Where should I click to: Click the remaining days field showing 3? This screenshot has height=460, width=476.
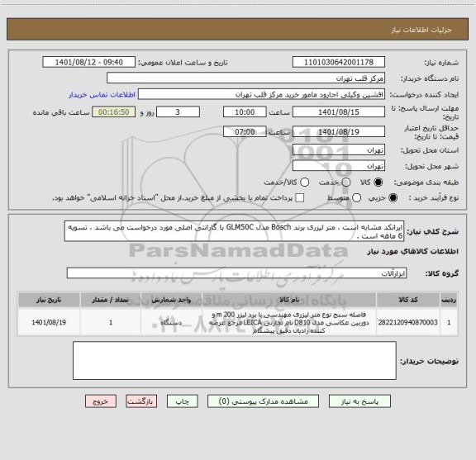178,112
